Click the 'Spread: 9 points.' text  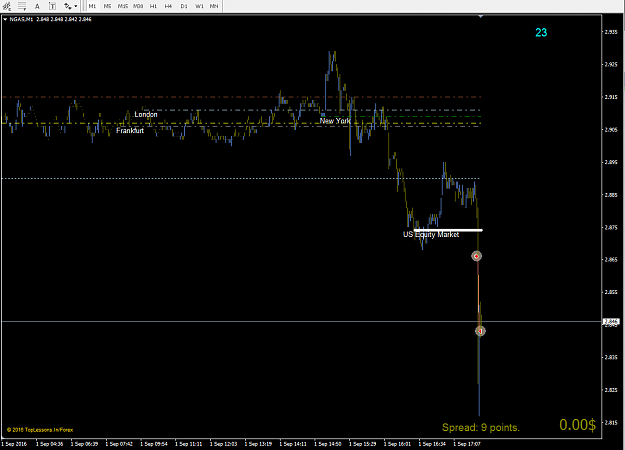click(x=481, y=428)
